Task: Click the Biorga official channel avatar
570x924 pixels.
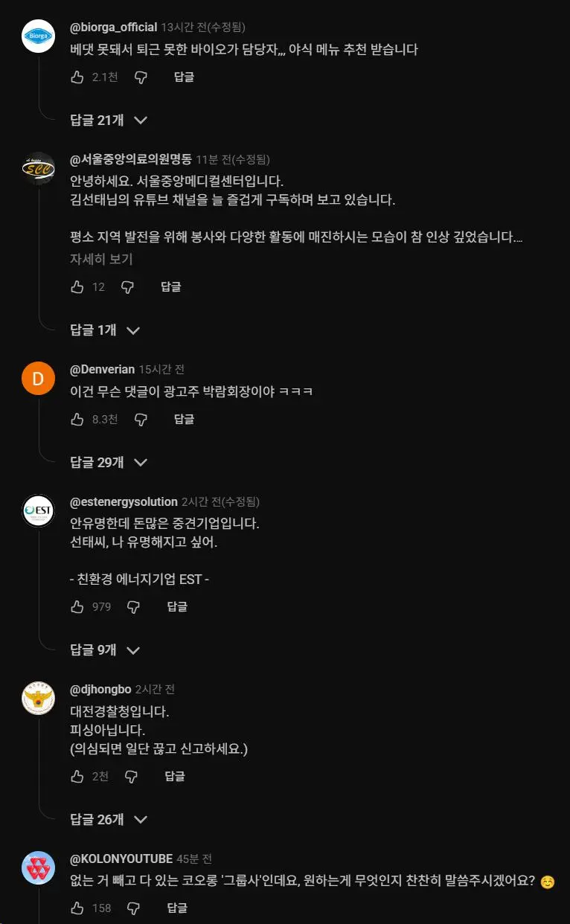Action: (37, 33)
